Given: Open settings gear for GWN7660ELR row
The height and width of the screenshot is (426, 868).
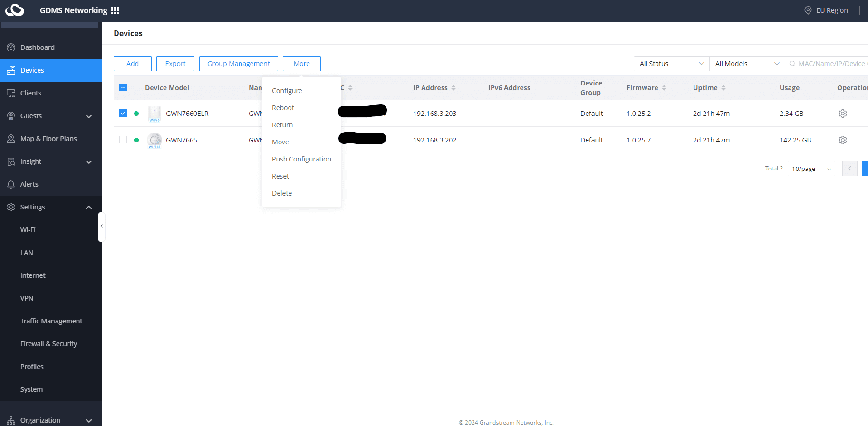Looking at the screenshot, I should (x=843, y=114).
